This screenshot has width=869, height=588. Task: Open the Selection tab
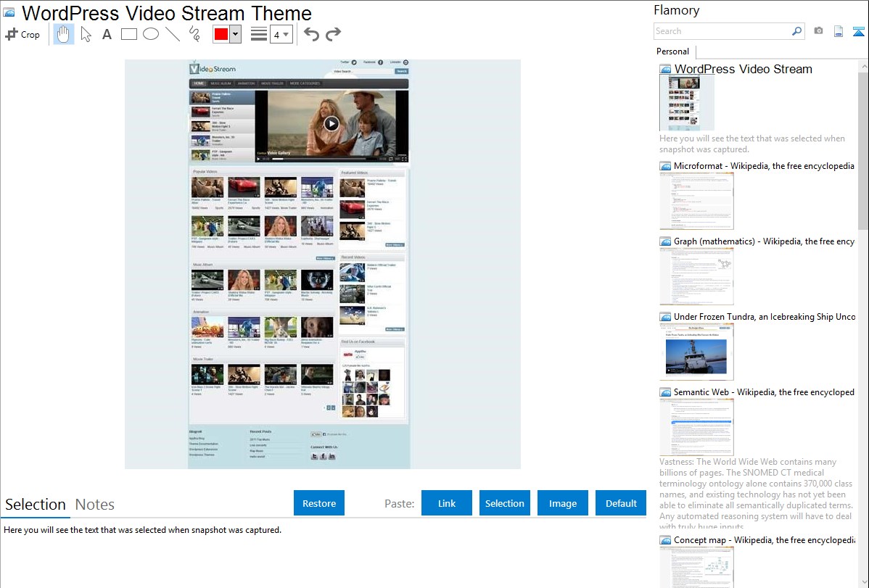[x=36, y=505]
